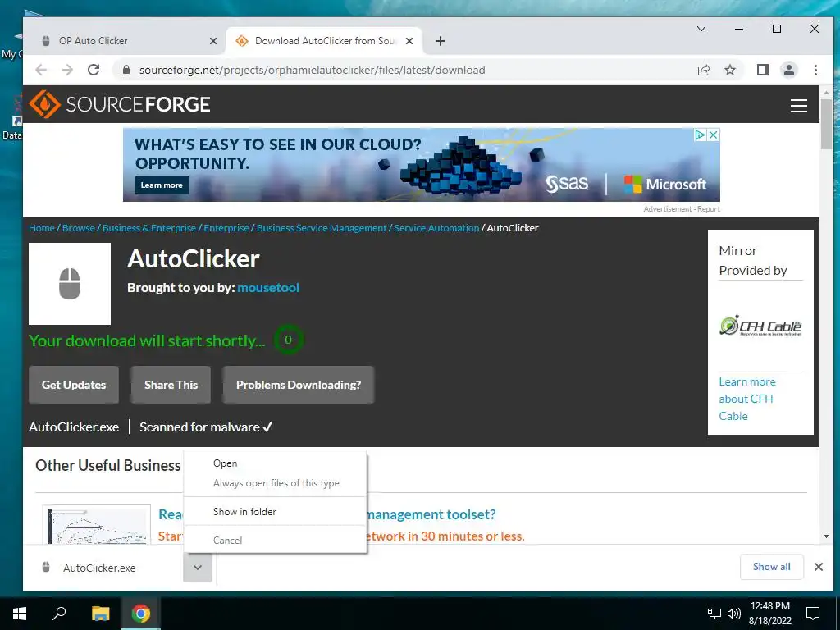This screenshot has width=840, height=630.
Task: Click Learn more on the SAS ad
Action: click(162, 185)
